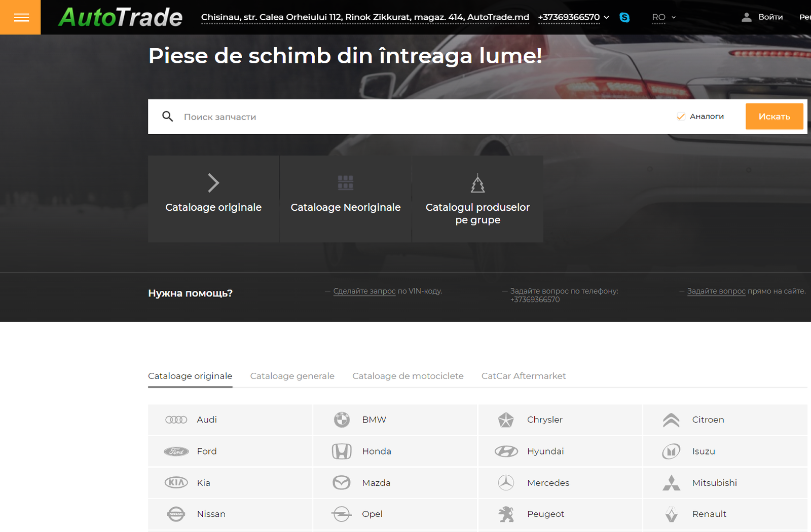
Task: Expand the phone number dropdown
Action: click(607, 17)
